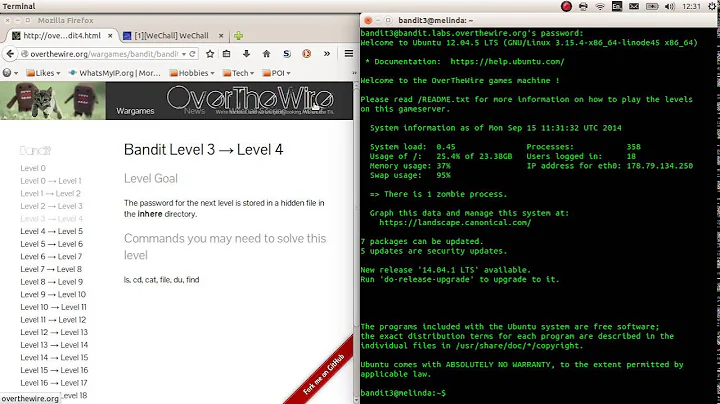The height and width of the screenshot is (404, 720).
Task: Click the Wargames navigation menu
Action: pos(135,111)
